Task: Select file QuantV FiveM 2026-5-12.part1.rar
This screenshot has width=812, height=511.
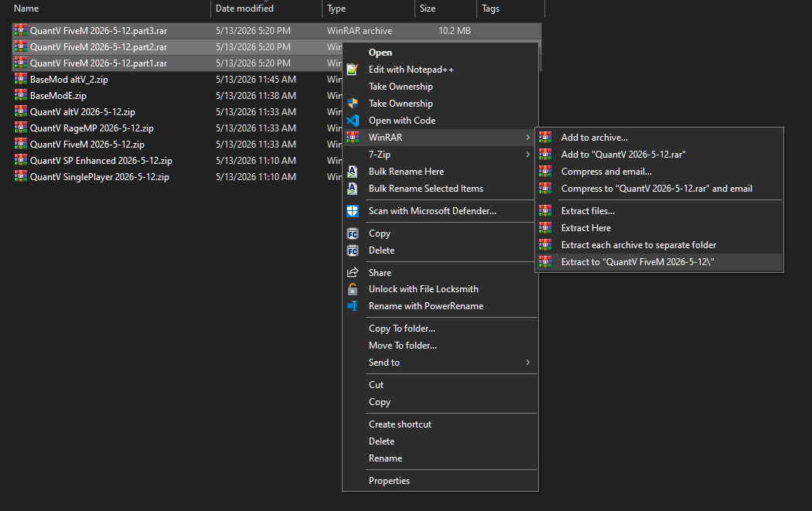Action: 98,63
